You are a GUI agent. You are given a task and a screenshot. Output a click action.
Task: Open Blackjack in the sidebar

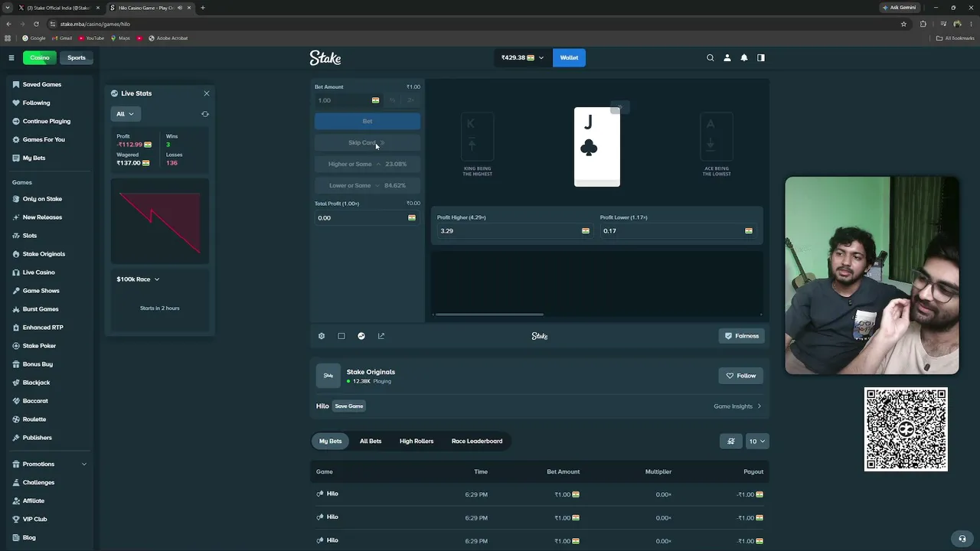click(36, 383)
